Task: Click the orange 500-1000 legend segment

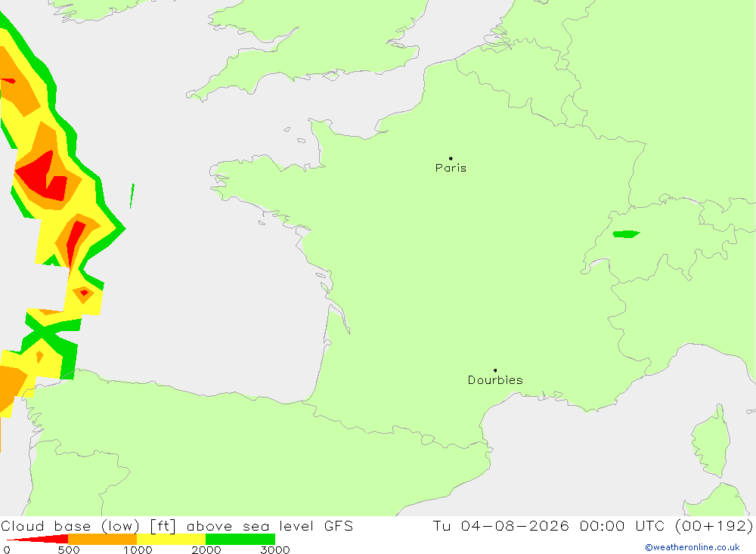Action: pos(103,539)
